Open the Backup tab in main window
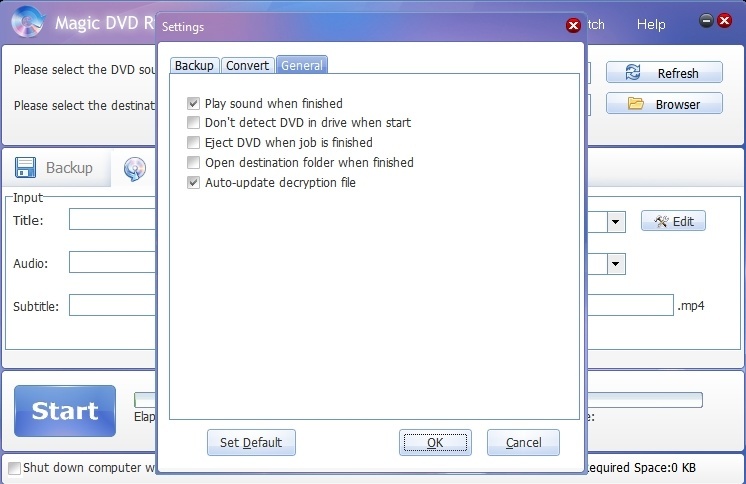This screenshot has height=484, width=746. click(56, 168)
